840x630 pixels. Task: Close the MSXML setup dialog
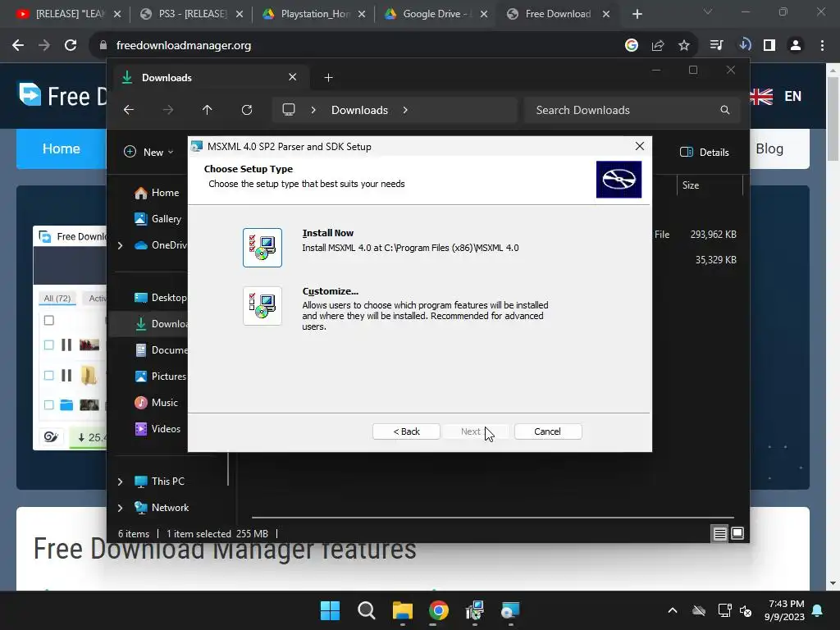(639, 146)
